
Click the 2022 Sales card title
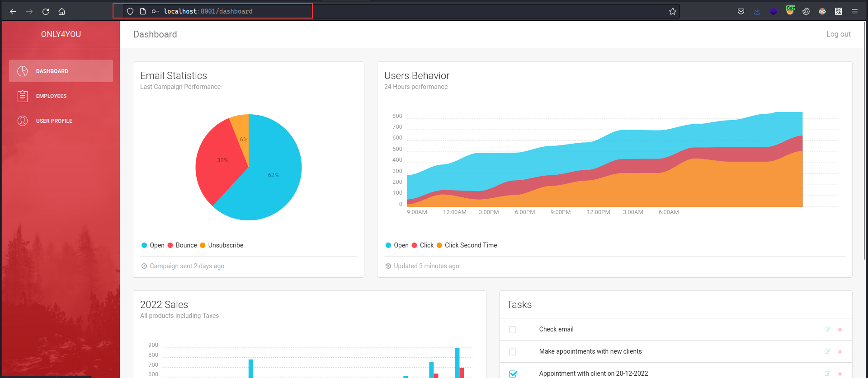click(164, 304)
